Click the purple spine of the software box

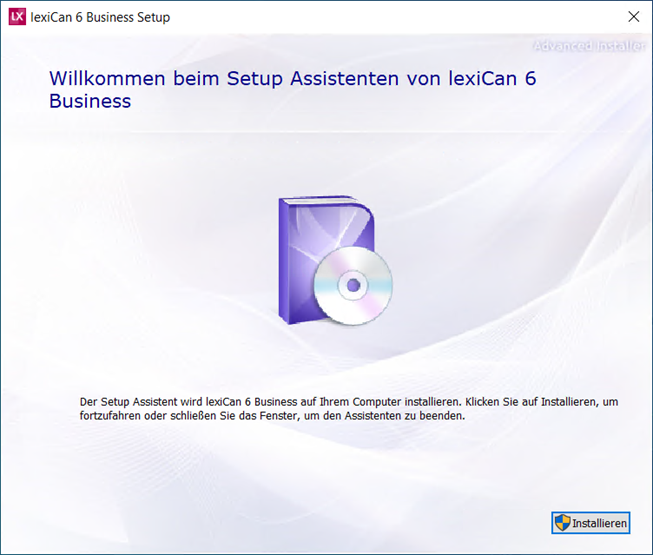click(284, 262)
